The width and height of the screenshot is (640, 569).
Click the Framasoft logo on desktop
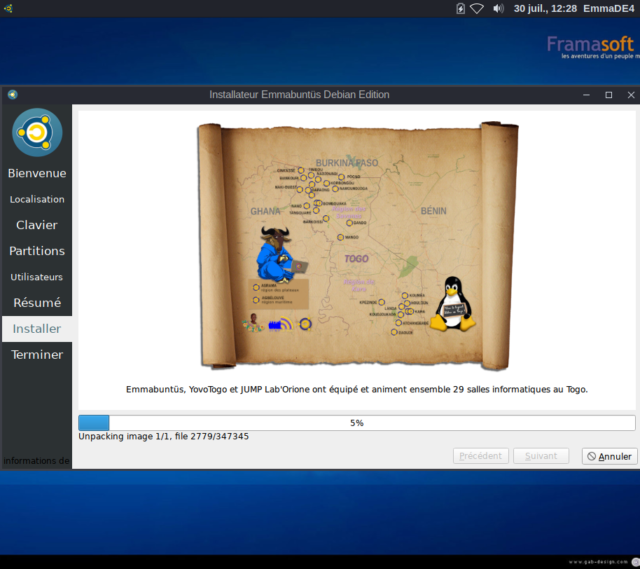593,47
